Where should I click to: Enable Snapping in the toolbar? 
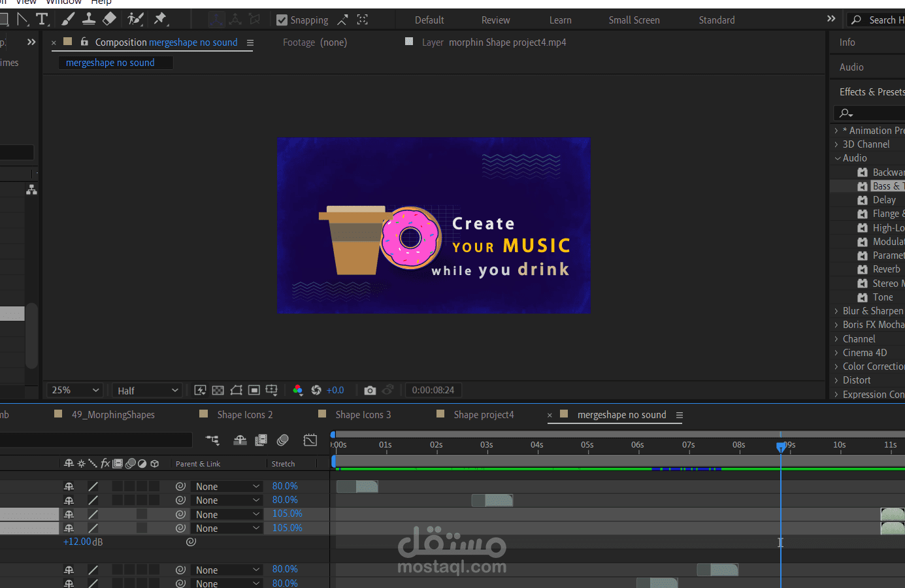click(282, 20)
